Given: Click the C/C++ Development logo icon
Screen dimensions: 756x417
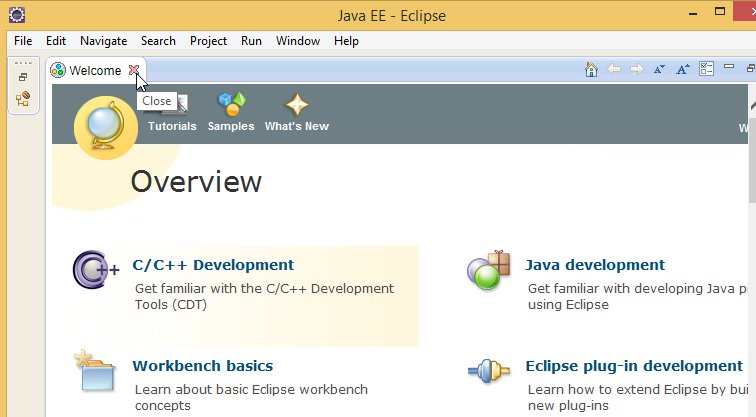Looking at the screenshot, I should click(x=95, y=269).
